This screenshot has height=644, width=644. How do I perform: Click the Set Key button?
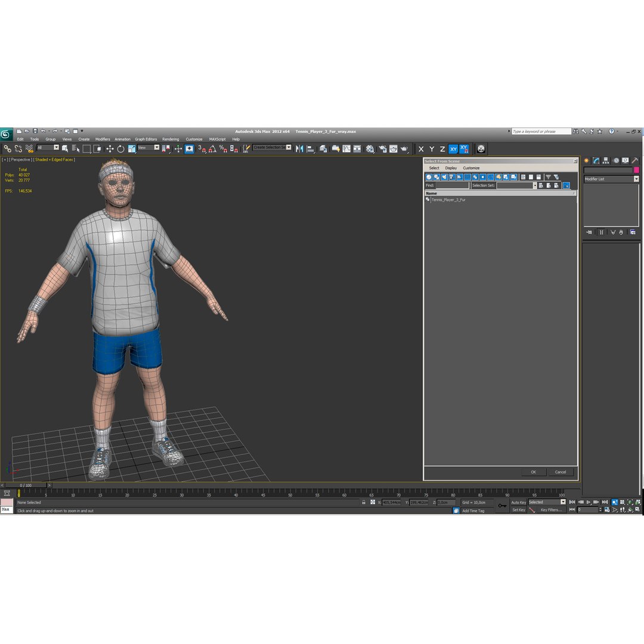click(519, 510)
